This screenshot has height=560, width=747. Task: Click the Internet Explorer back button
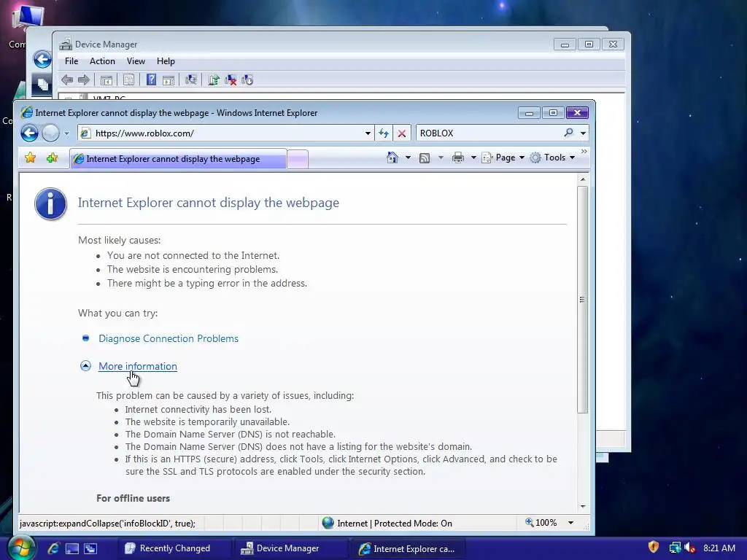click(x=29, y=133)
